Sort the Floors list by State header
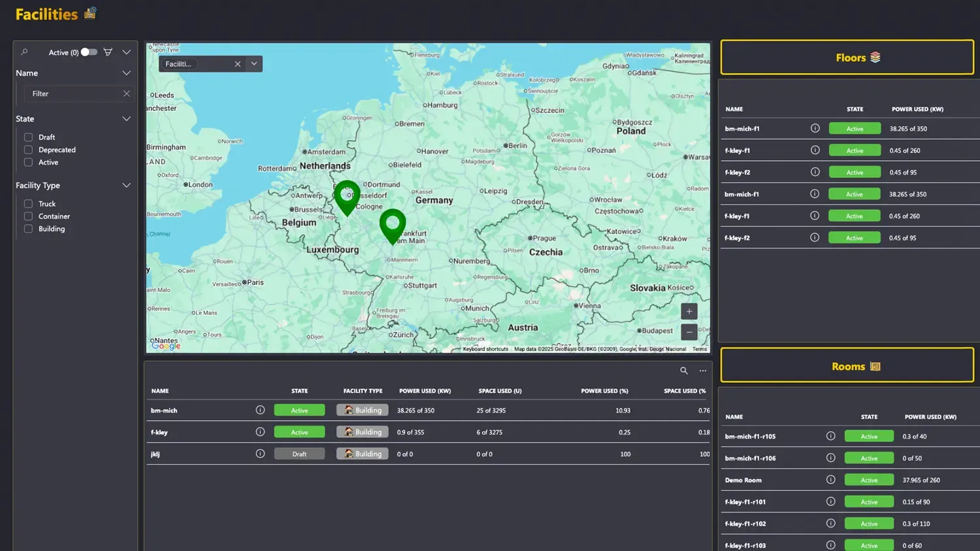The image size is (980, 551). pos(855,109)
